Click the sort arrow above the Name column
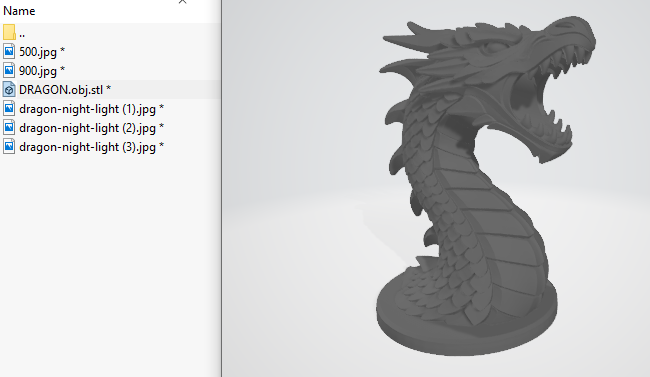 point(182,2)
